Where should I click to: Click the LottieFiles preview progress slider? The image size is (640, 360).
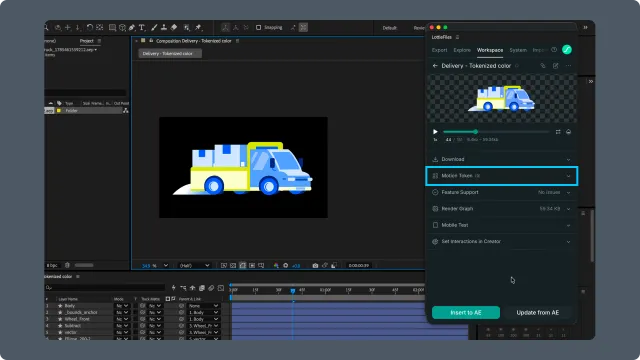click(x=496, y=132)
